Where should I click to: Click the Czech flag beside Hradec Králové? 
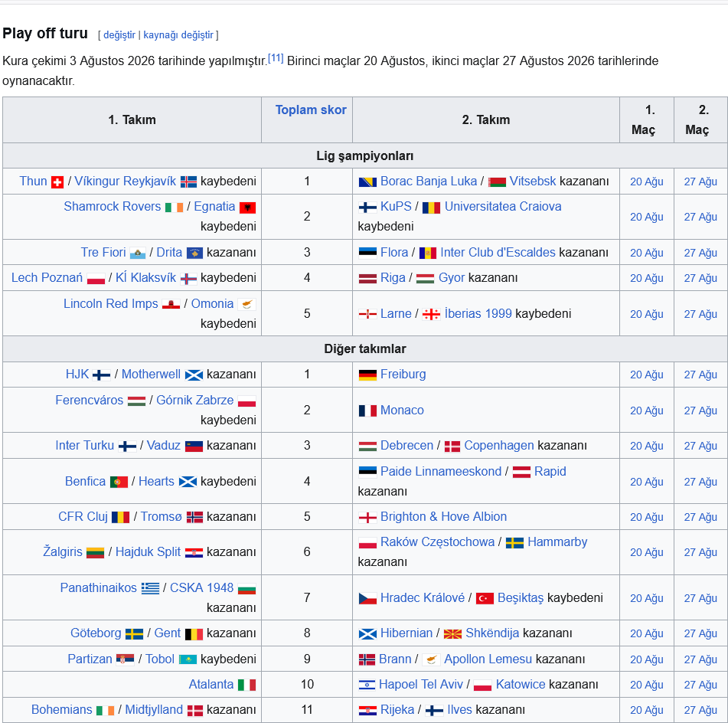coord(367,598)
